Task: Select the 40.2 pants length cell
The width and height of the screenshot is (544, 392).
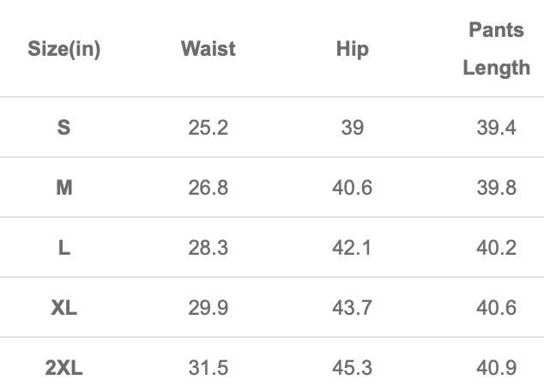Action: 496,248
